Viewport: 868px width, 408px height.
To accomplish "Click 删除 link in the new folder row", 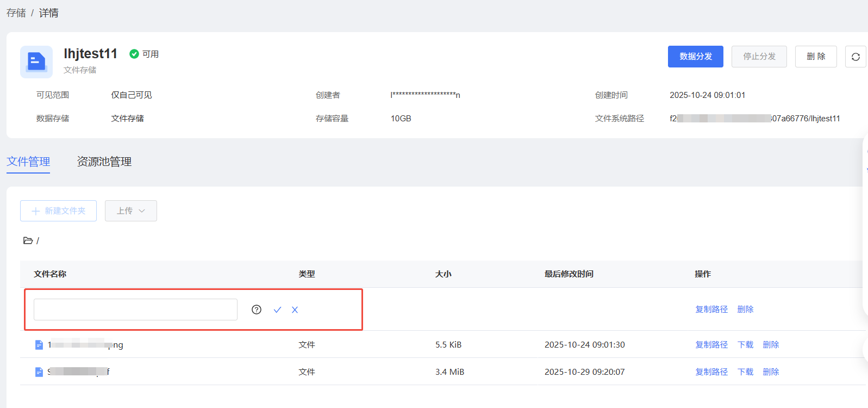I will point(745,310).
